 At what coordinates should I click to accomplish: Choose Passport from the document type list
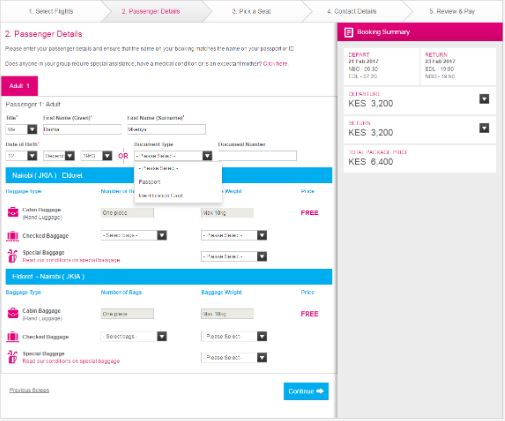click(149, 182)
